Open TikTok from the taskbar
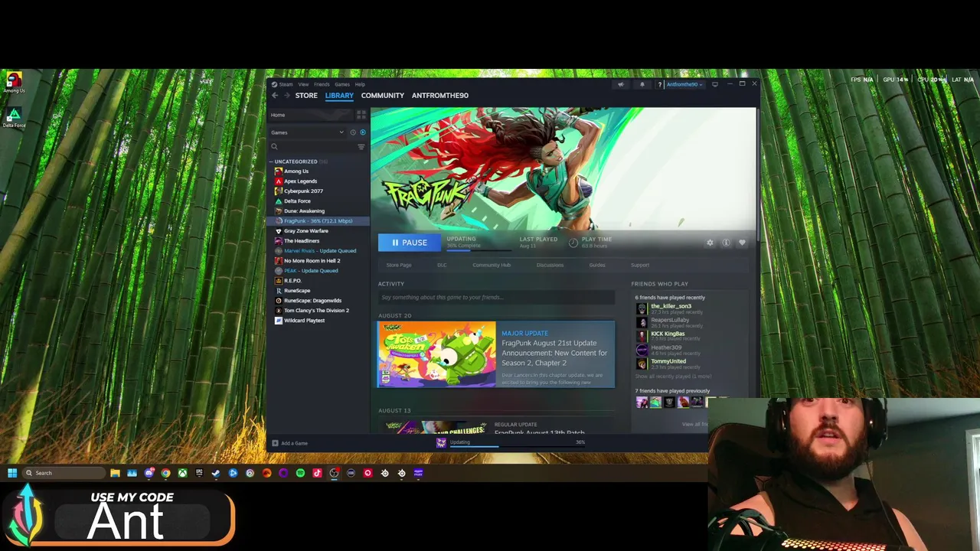Screen dimensions: 980x551 click(x=317, y=473)
